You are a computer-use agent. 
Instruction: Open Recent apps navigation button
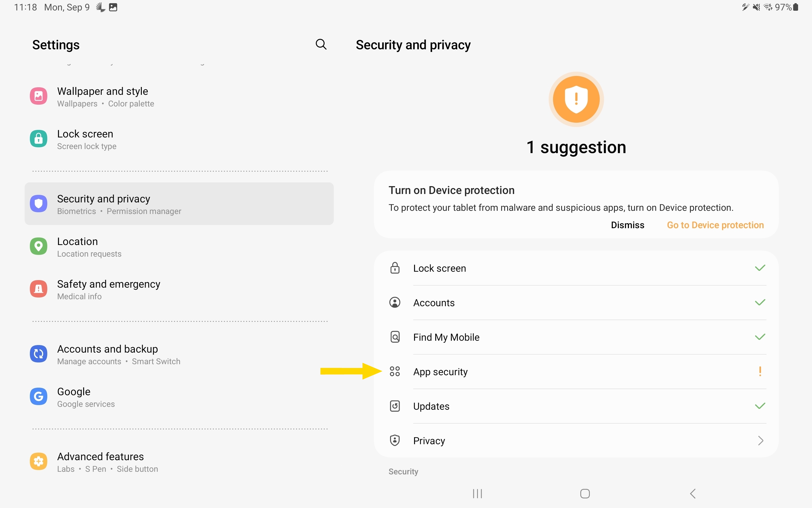click(477, 494)
